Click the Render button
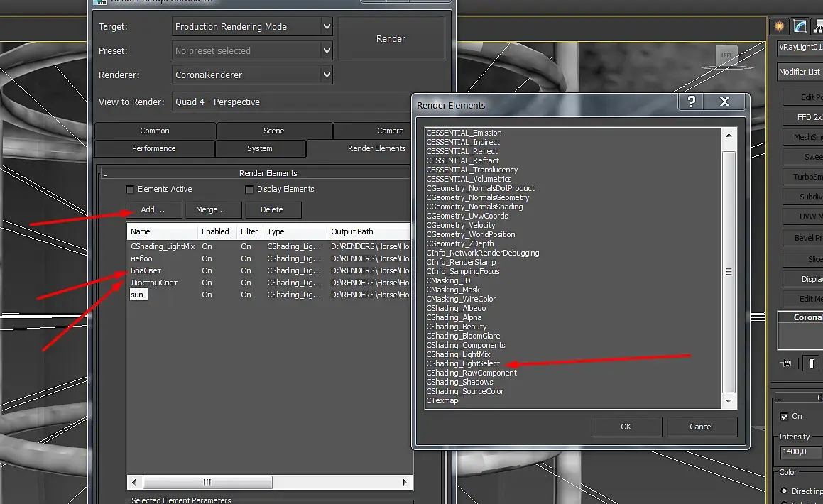Viewport: 823px width, 504px height. tap(391, 39)
